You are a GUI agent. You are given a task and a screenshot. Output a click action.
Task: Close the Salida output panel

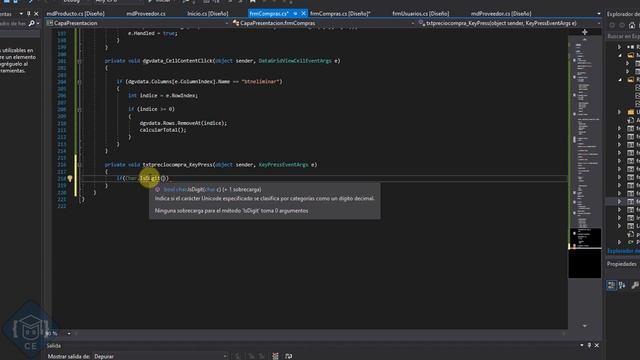[x=596, y=345]
